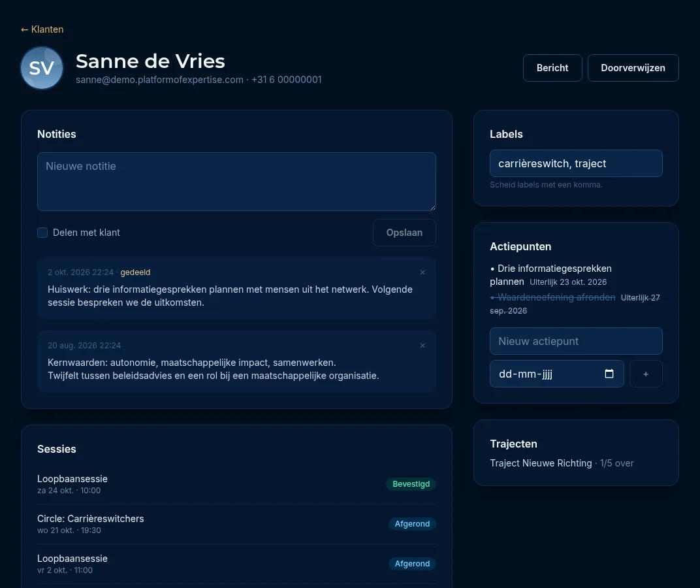The image size is (700, 588).
Task: Edit the labels field with carrièreswitch, traject
Action: [x=576, y=163]
